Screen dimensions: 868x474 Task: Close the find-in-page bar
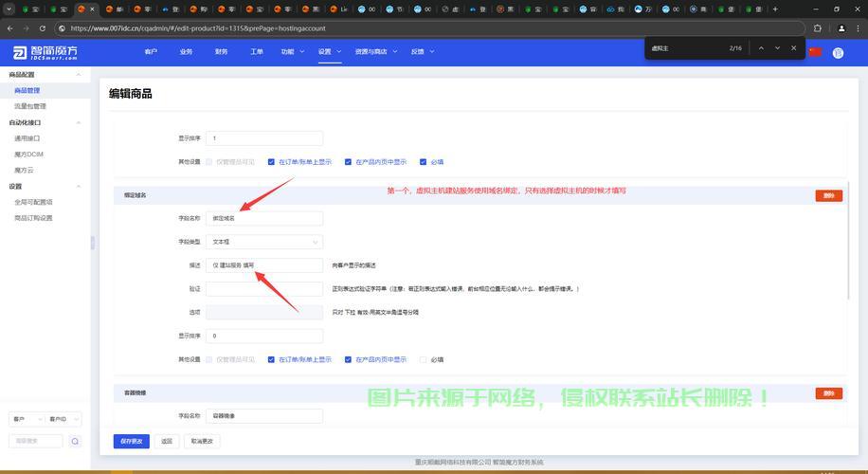click(794, 48)
